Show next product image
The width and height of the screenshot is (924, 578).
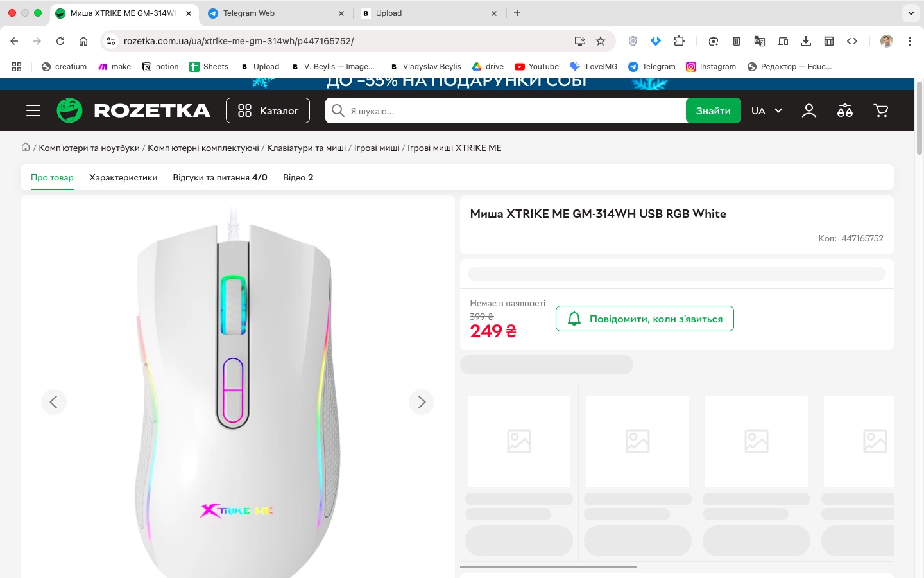pyautogui.click(x=422, y=402)
